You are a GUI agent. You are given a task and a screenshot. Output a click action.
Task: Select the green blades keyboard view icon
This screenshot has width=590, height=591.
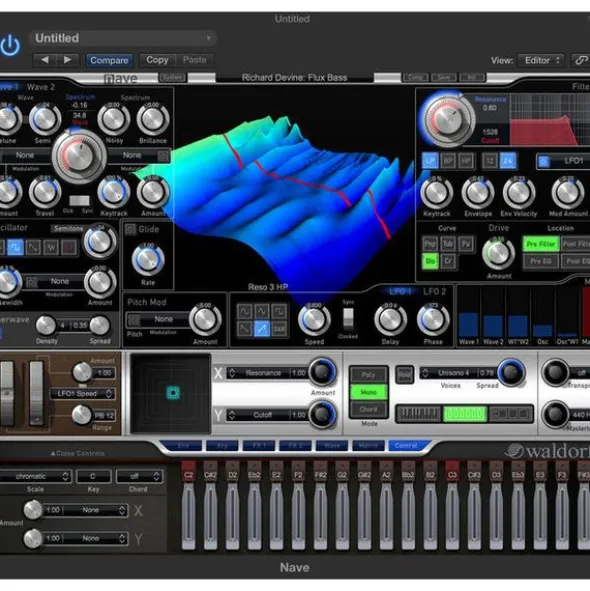tap(464, 414)
